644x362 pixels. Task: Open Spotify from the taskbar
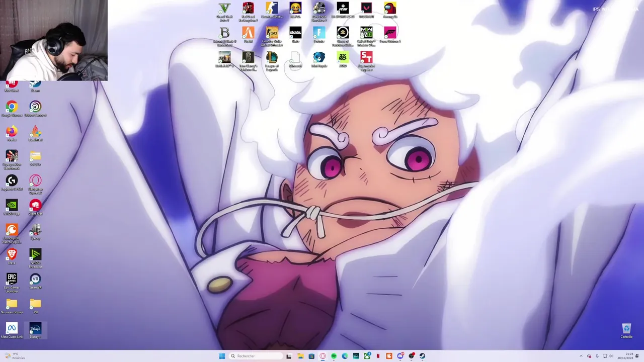tap(334, 356)
